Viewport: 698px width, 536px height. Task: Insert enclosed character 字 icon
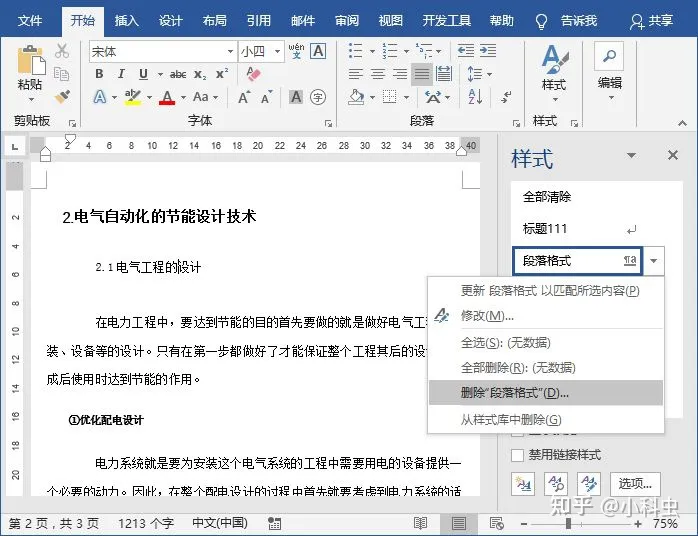[318, 97]
